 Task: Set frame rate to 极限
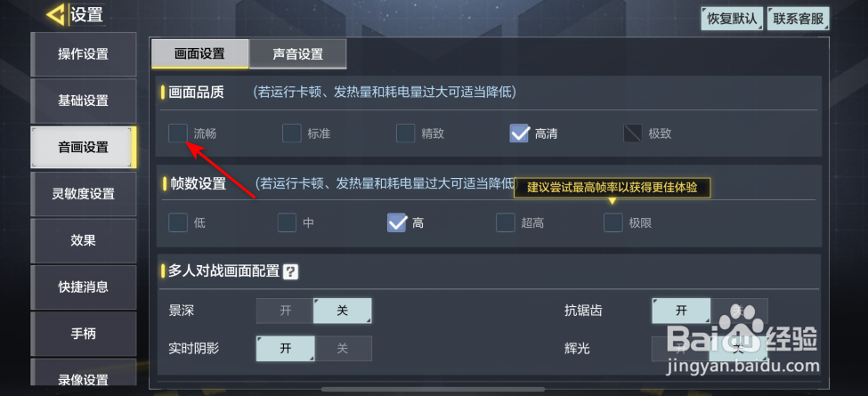[x=612, y=222]
